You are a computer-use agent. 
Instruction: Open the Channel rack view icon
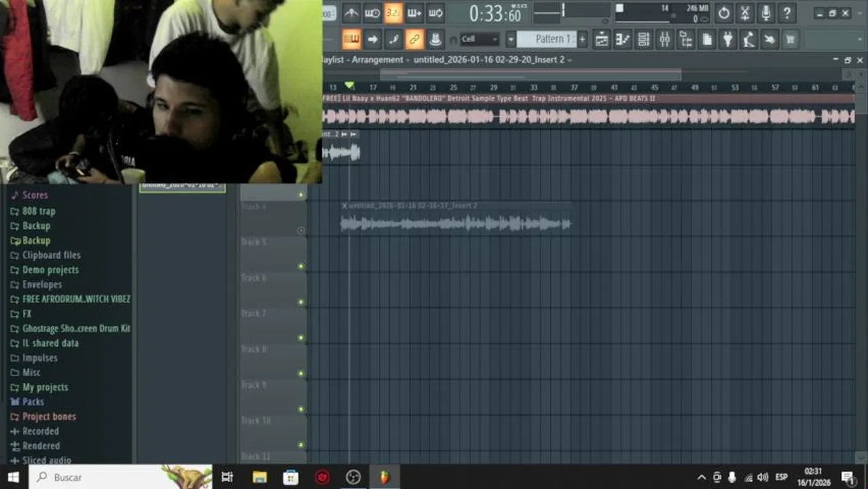click(x=644, y=39)
